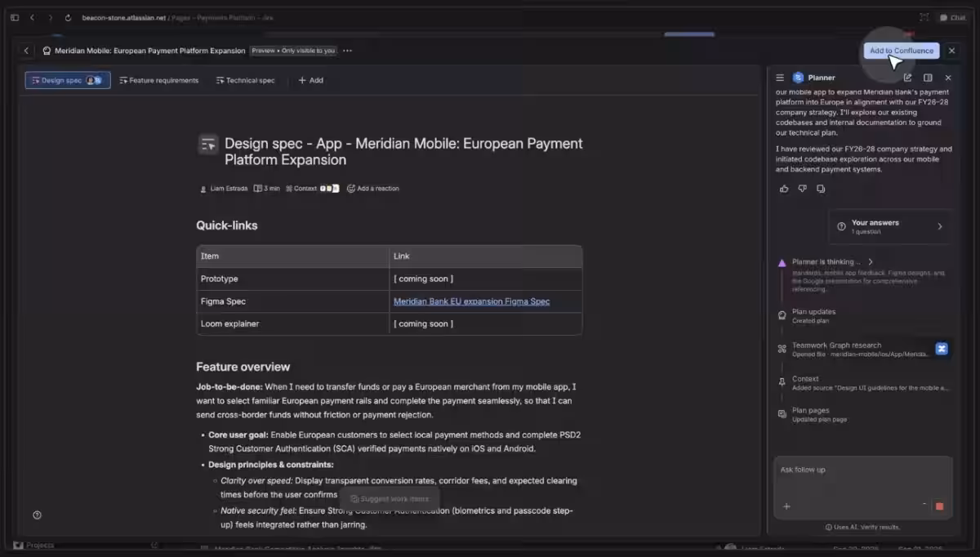
Task: Open the Meridian Bank EU expansion Figma Spec link
Action: [471, 301]
